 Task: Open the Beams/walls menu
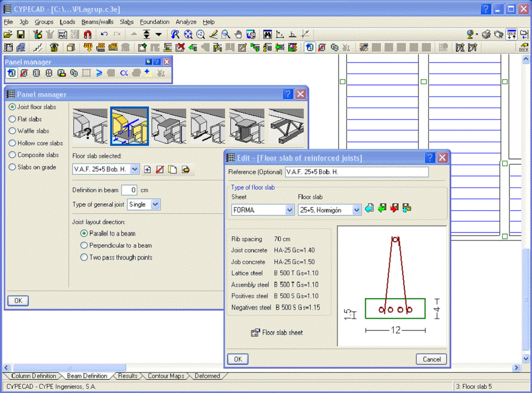tap(97, 22)
